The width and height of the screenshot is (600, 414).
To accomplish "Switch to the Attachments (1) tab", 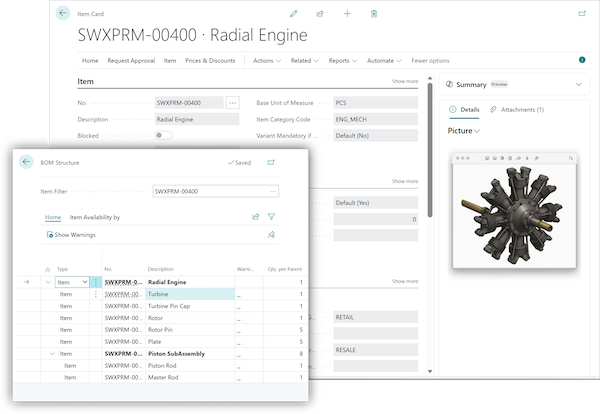I will (x=517, y=110).
